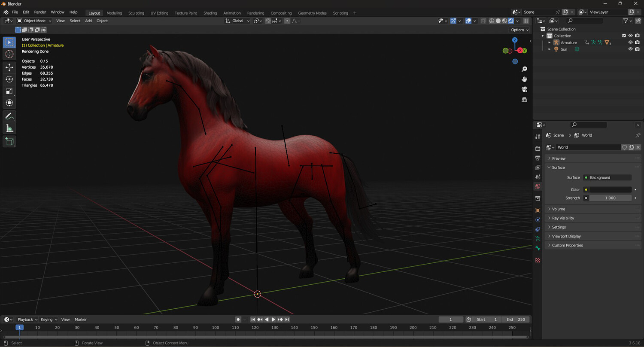The width and height of the screenshot is (644, 347).
Task: Switch to perspective/orthographic grid icon
Action: [524, 100]
